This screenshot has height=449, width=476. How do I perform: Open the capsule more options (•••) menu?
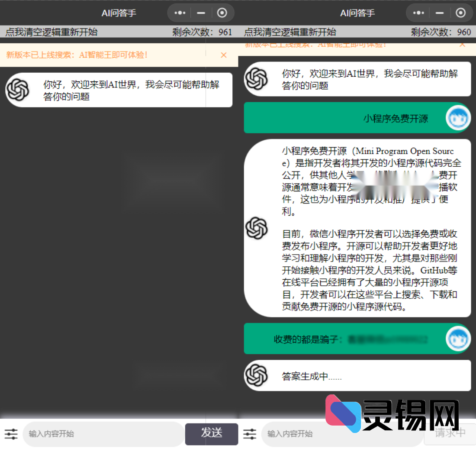coord(179,13)
